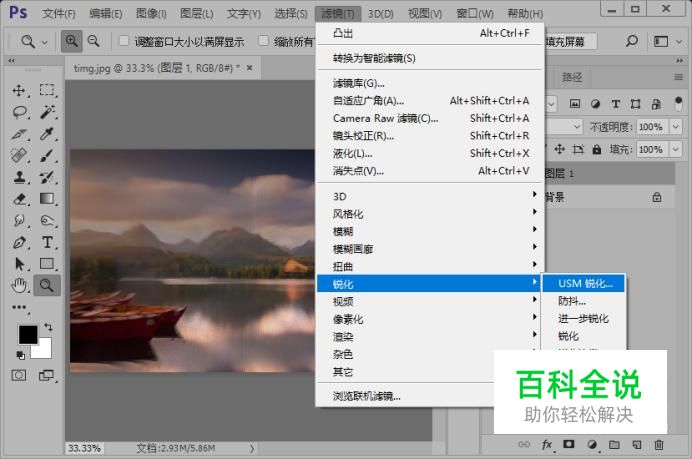Viewport: 692px width, 459px height.
Task: Select the Path Selection tool
Action: point(19,263)
